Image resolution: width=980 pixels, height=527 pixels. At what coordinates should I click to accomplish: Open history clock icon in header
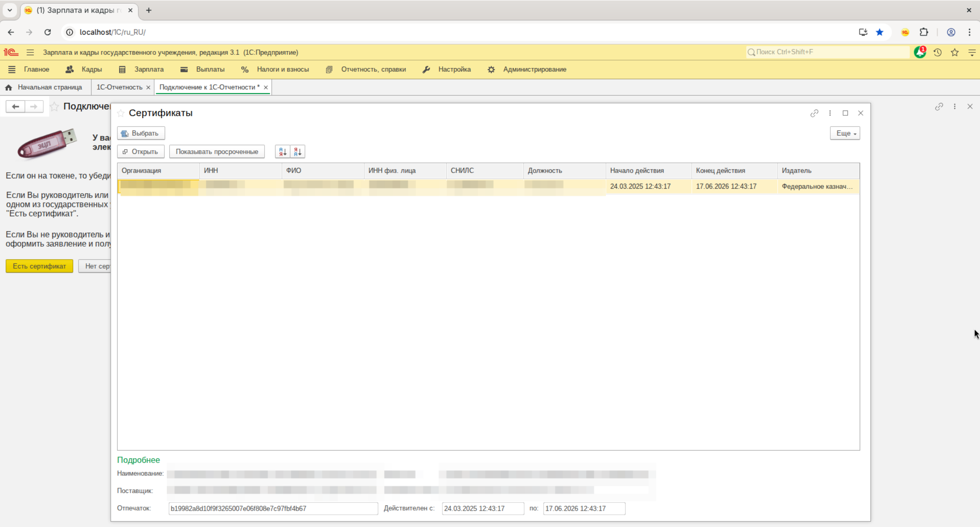(937, 52)
